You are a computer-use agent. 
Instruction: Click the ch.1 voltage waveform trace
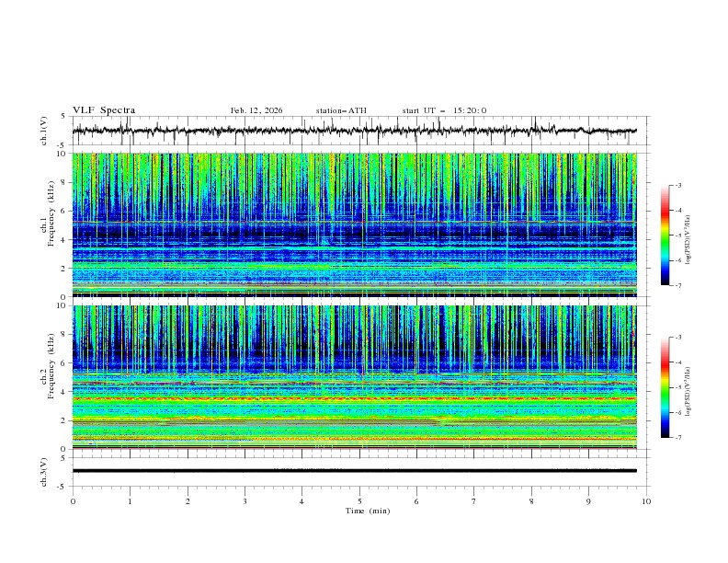pos(354,131)
